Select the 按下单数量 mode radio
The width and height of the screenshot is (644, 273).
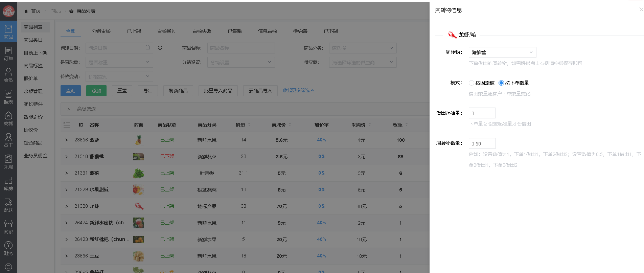pos(501,83)
